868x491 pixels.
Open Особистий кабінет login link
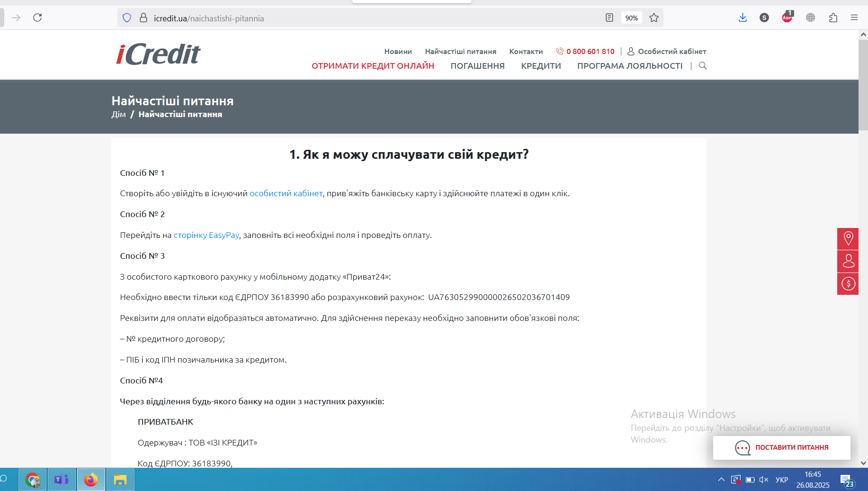671,51
